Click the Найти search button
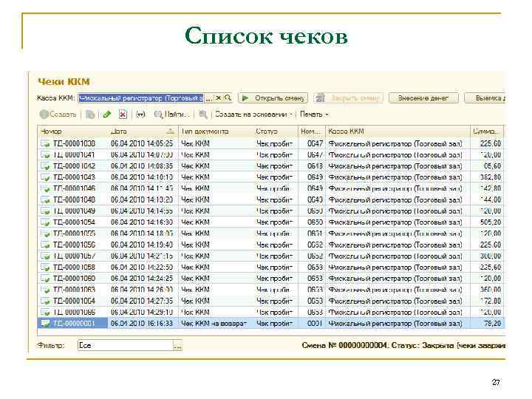 point(171,115)
